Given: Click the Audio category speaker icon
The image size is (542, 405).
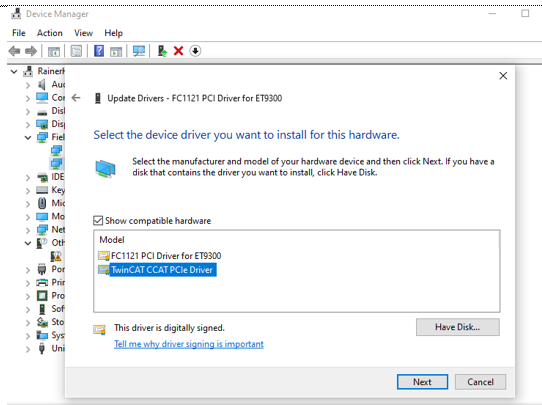Looking at the screenshot, I should pos(42,84).
